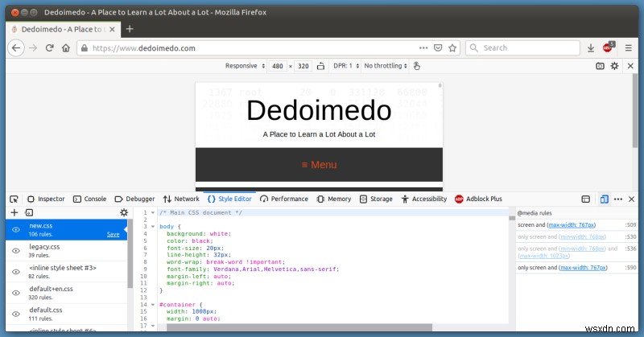Collapse the comment fold arrow on line 1

click(153, 212)
